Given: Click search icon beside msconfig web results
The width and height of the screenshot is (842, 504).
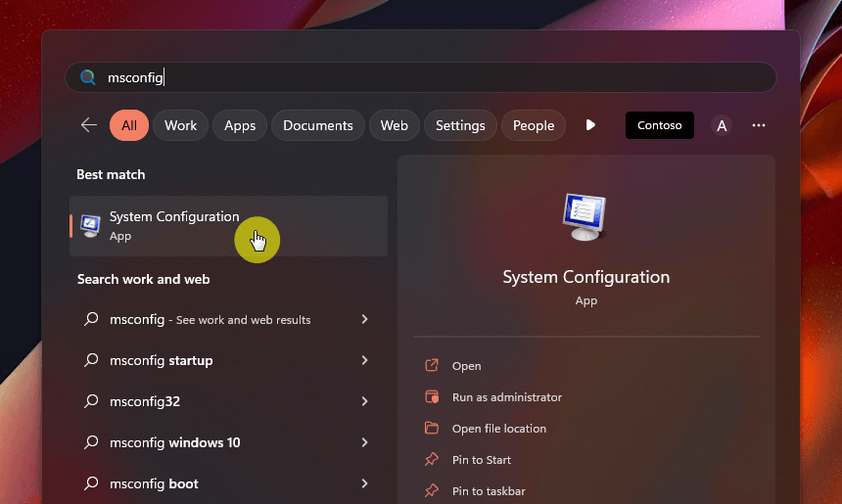Looking at the screenshot, I should [91, 319].
